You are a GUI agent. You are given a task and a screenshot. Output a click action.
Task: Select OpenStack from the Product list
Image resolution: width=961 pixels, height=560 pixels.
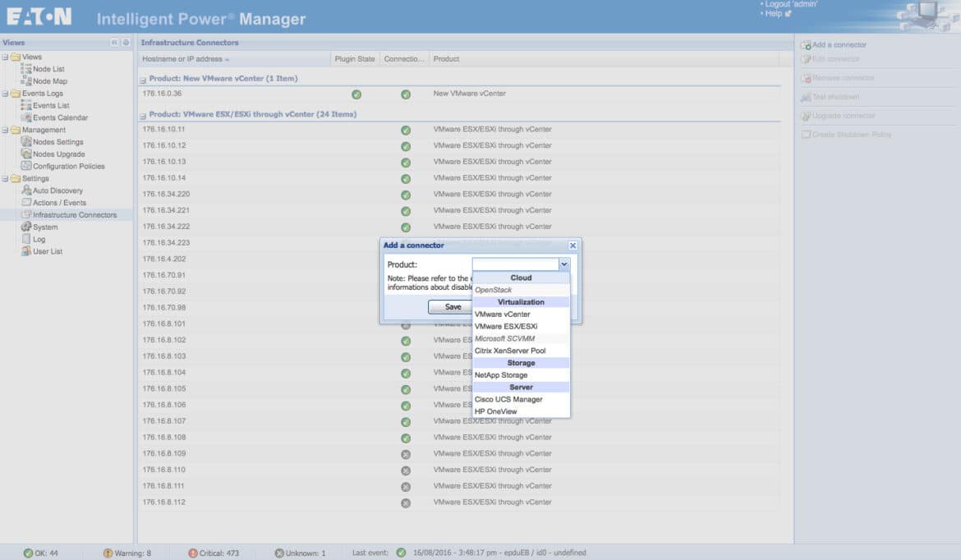point(521,290)
